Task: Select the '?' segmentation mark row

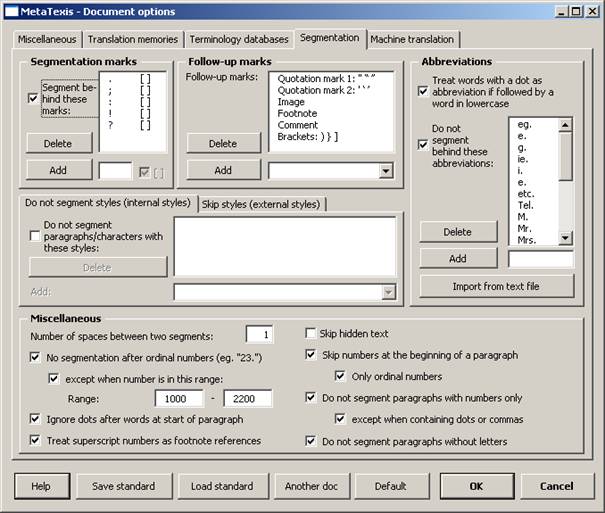Action: coord(130,125)
